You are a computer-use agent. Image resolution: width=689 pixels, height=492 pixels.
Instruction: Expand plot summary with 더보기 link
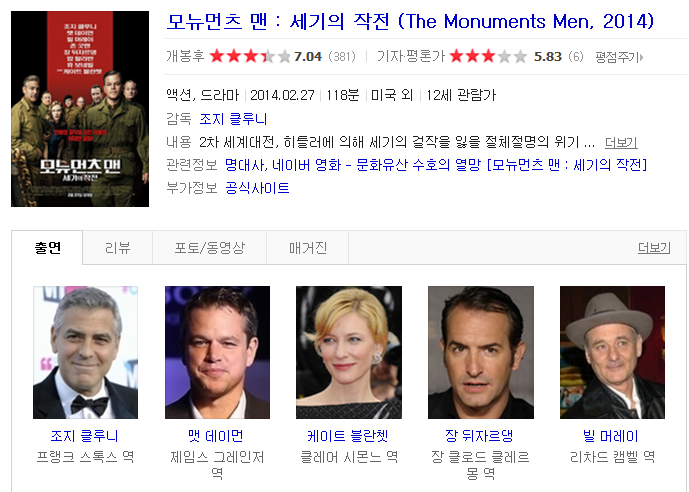tap(621, 142)
